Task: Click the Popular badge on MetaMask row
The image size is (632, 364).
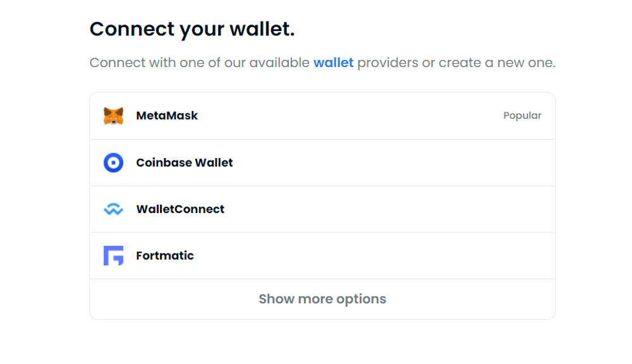Action: click(522, 116)
